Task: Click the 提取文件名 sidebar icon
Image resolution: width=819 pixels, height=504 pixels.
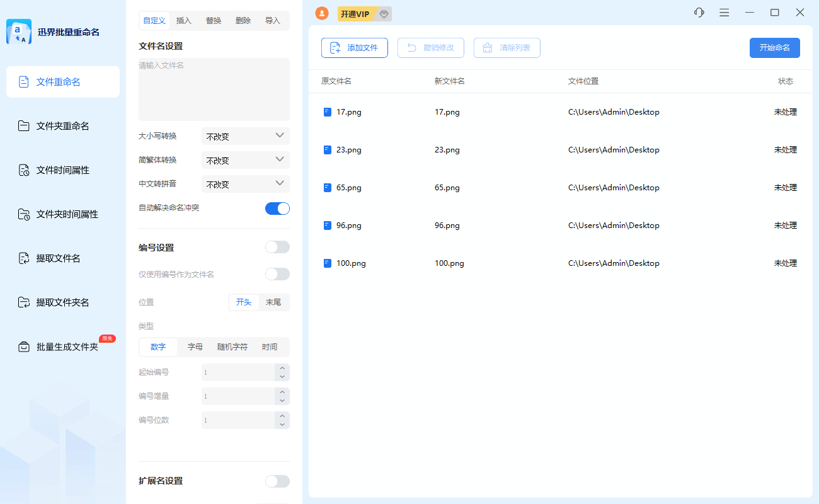Action: click(x=24, y=258)
